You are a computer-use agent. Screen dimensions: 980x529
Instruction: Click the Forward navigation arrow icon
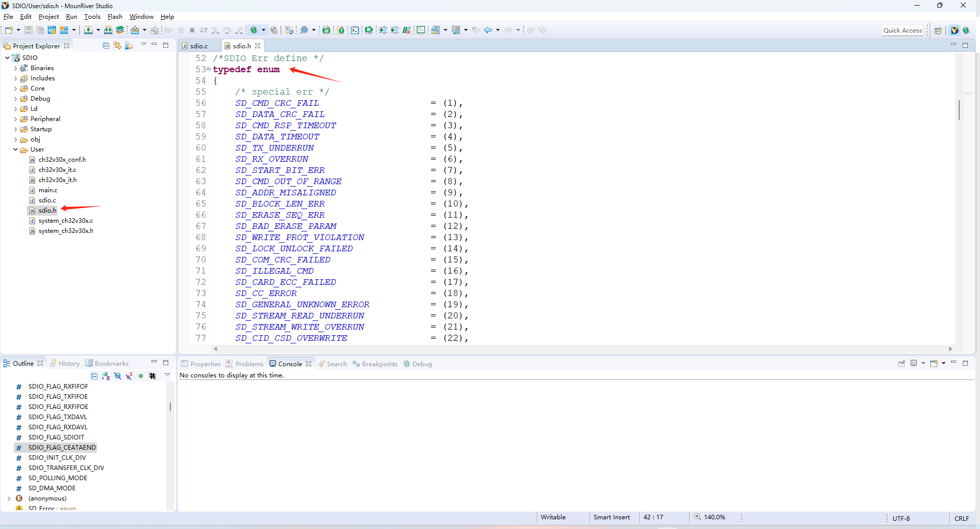pyautogui.click(x=508, y=30)
